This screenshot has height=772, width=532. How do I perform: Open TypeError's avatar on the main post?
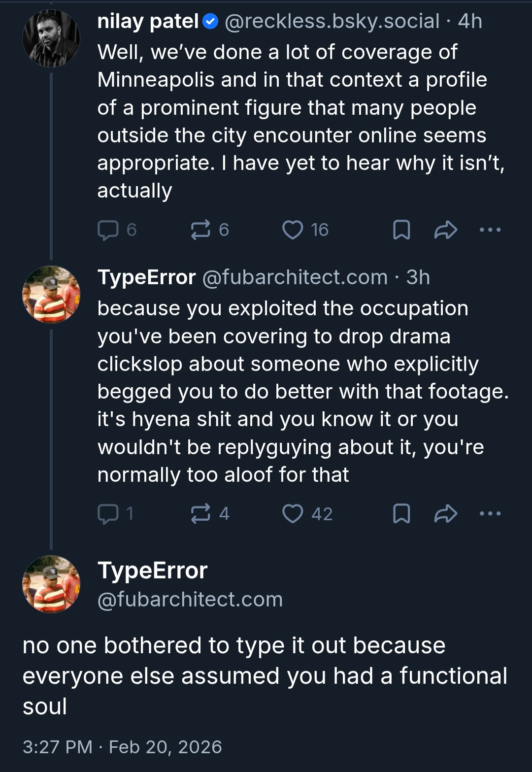[x=51, y=584]
